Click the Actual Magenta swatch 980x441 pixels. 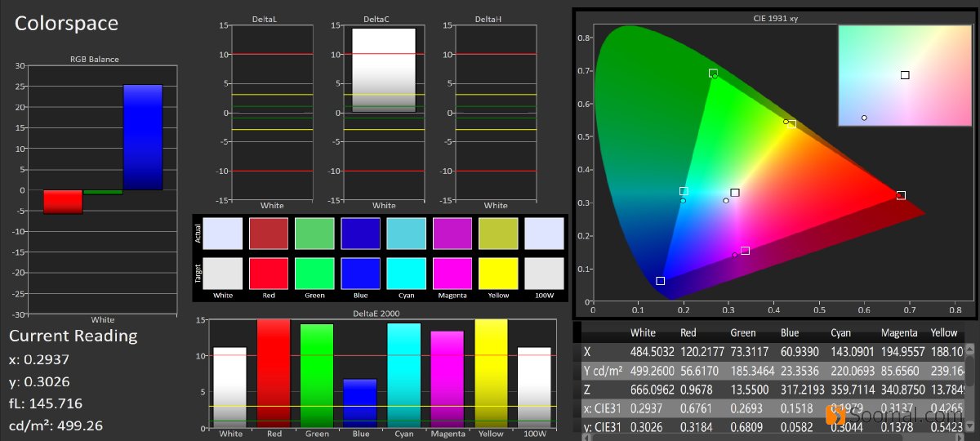coord(452,232)
